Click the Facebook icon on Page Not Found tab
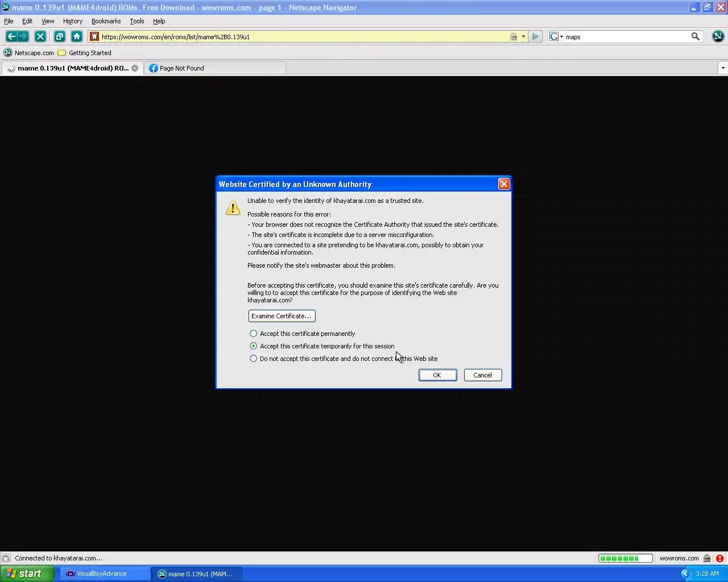728x582 pixels. (153, 68)
